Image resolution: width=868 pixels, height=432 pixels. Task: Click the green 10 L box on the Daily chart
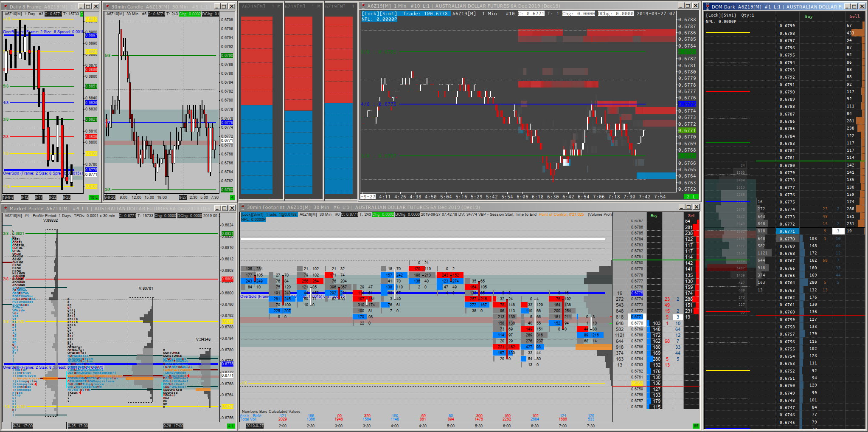click(93, 198)
